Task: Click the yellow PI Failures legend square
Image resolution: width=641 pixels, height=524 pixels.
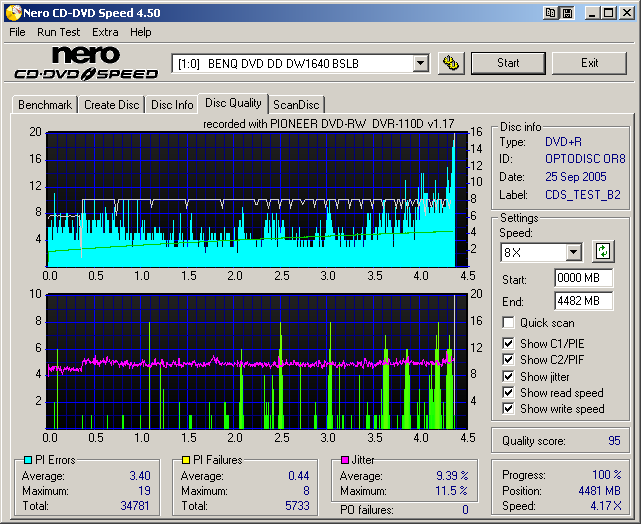Action: tap(184, 461)
